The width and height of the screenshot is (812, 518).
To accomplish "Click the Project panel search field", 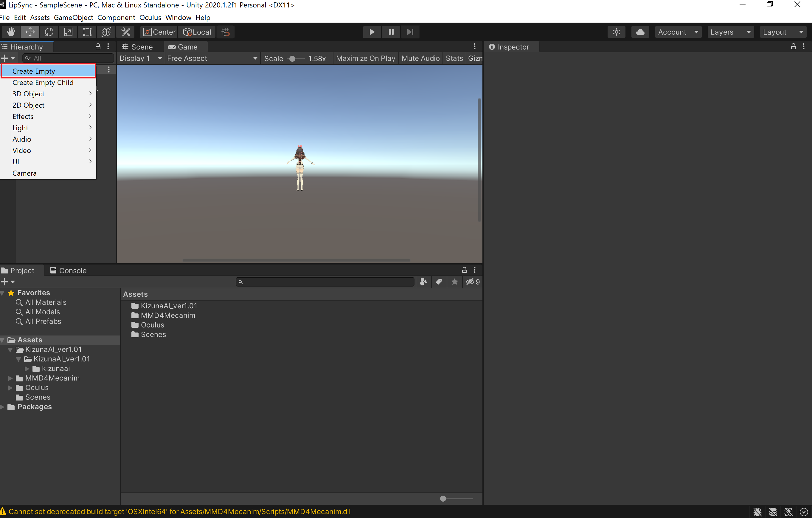I will click(325, 282).
